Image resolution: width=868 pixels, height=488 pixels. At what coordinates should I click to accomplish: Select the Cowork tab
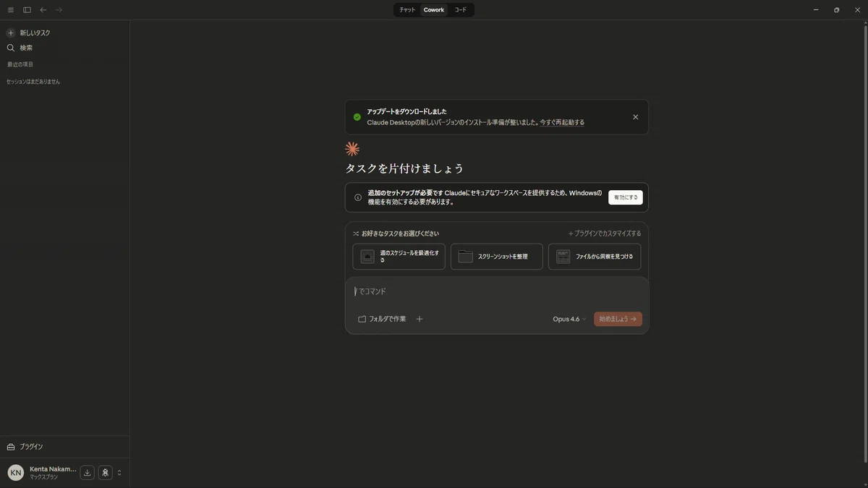pyautogui.click(x=434, y=10)
